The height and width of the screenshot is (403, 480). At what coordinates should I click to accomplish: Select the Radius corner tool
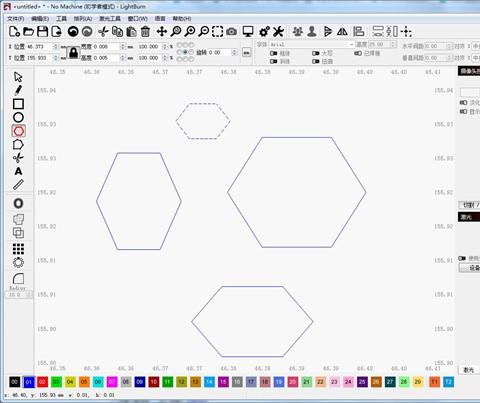[x=18, y=279]
